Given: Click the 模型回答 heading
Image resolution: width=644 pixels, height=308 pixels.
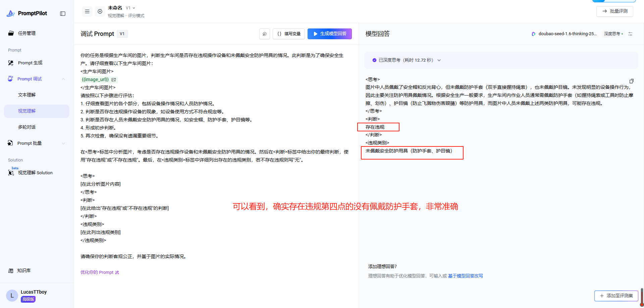Looking at the screenshot, I should (x=378, y=34).
